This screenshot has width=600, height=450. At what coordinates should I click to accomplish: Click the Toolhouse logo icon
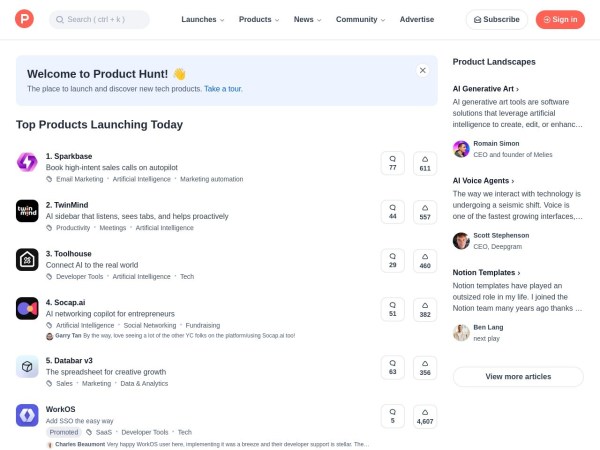(27, 260)
